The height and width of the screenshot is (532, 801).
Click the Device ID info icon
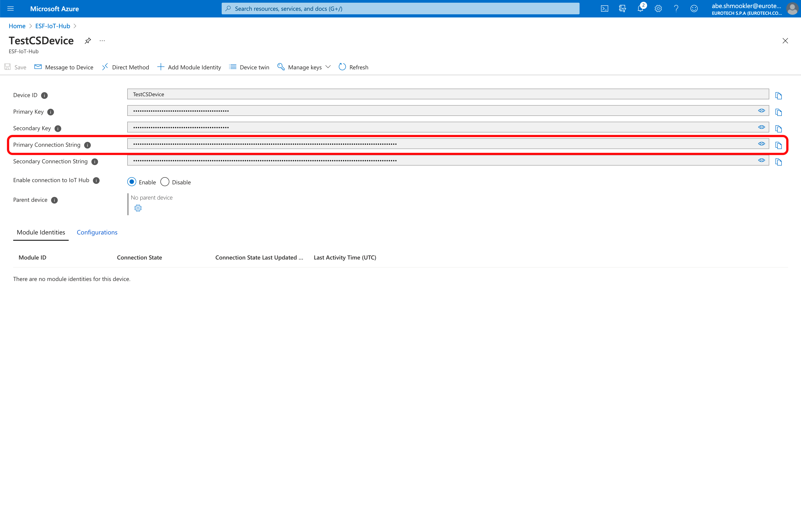coord(45,95)
